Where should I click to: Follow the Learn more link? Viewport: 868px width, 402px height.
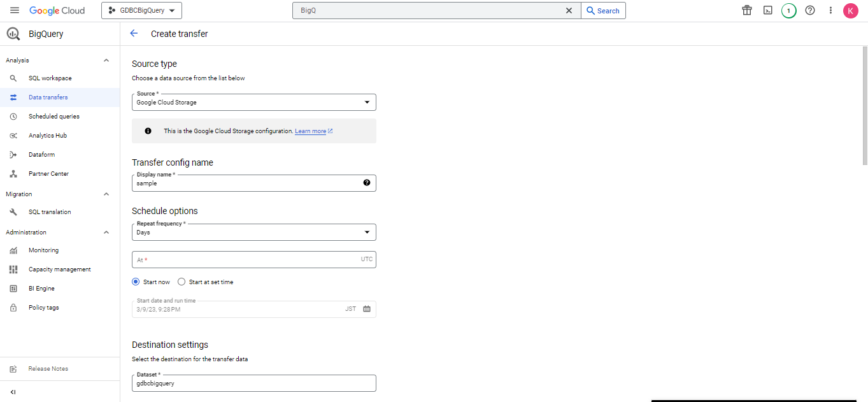310,131
